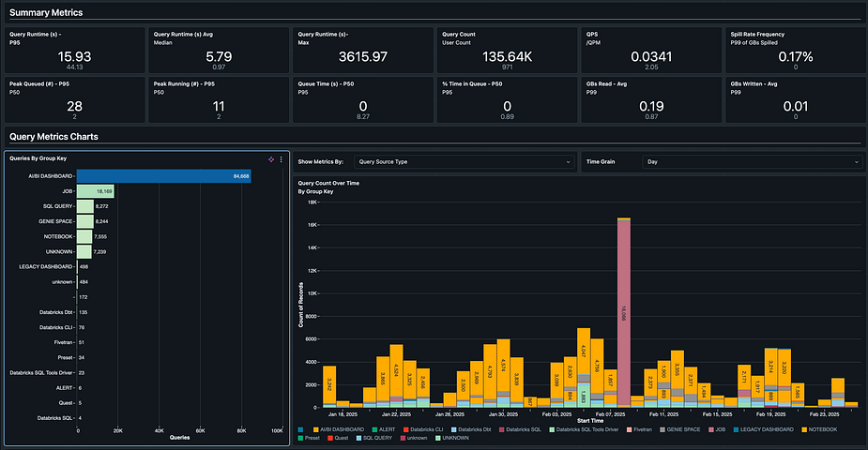Toggle the AI/BI DASHBOARD legend swatch
868x450 pixels.
pyautogui.click(x=315, y=429)
